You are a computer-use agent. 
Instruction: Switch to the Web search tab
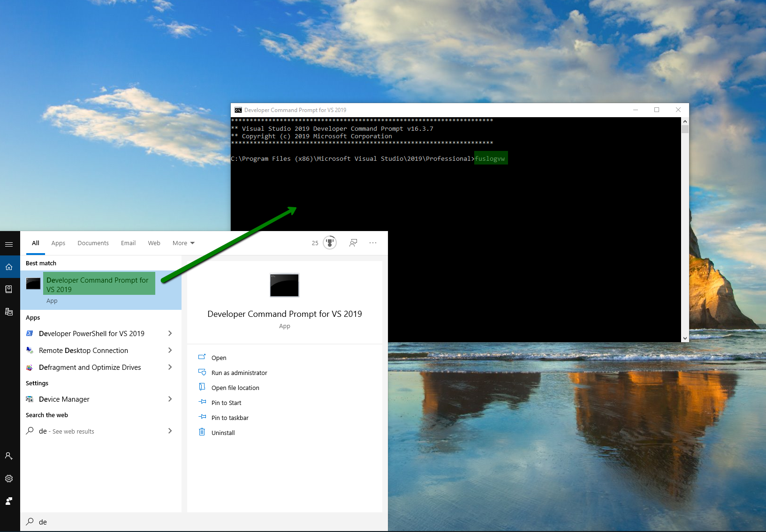pos(154,243)
